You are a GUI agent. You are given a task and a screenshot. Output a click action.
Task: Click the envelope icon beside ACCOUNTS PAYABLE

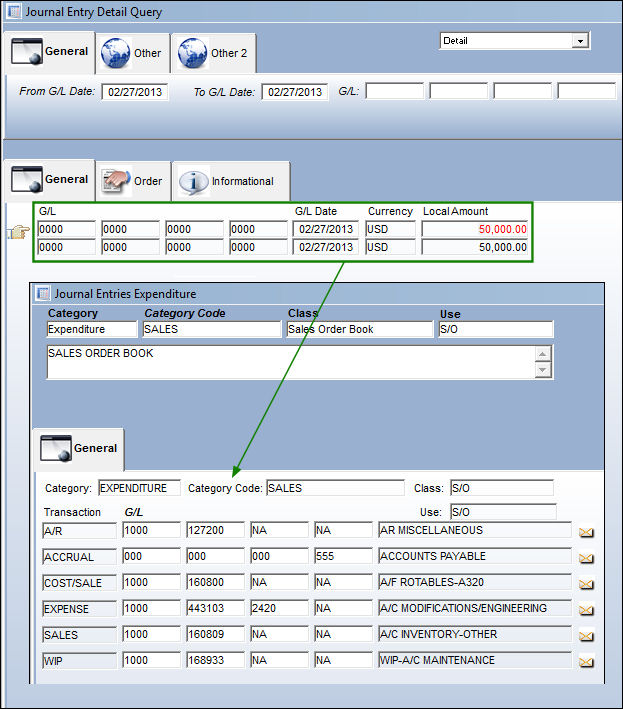tap(586, 558)
